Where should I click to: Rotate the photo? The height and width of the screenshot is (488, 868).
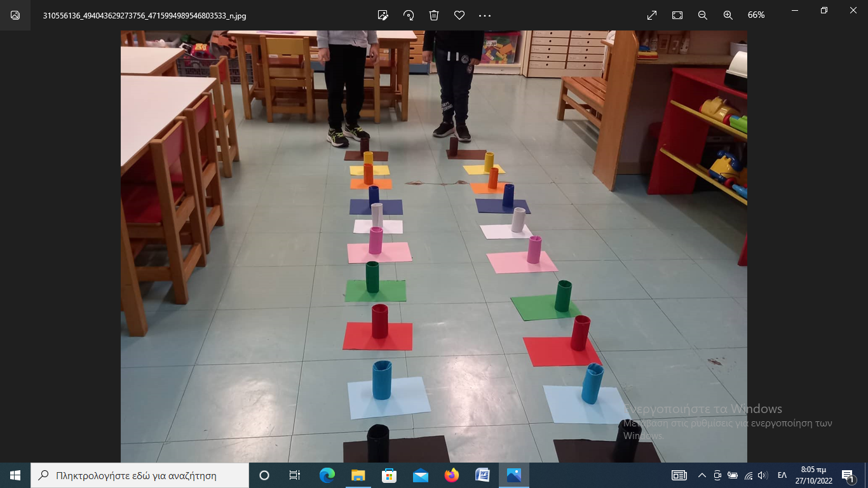coord(409,15)
